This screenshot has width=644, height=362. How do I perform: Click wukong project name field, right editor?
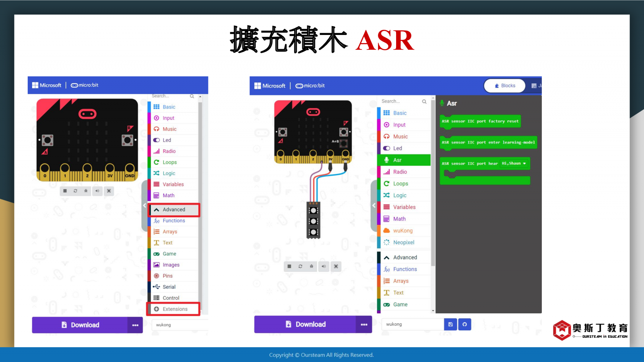tap(413, 324)
